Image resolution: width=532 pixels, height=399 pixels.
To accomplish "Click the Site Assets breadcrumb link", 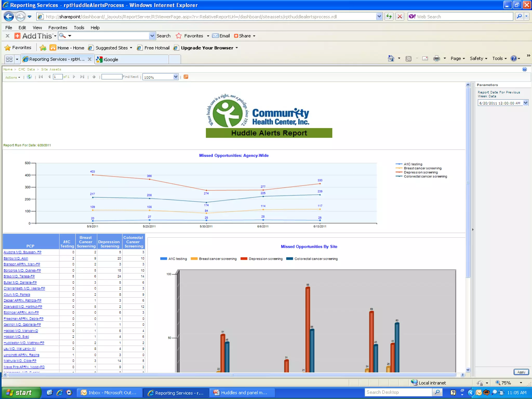I will pyautogui.click(x=51, y=69).
